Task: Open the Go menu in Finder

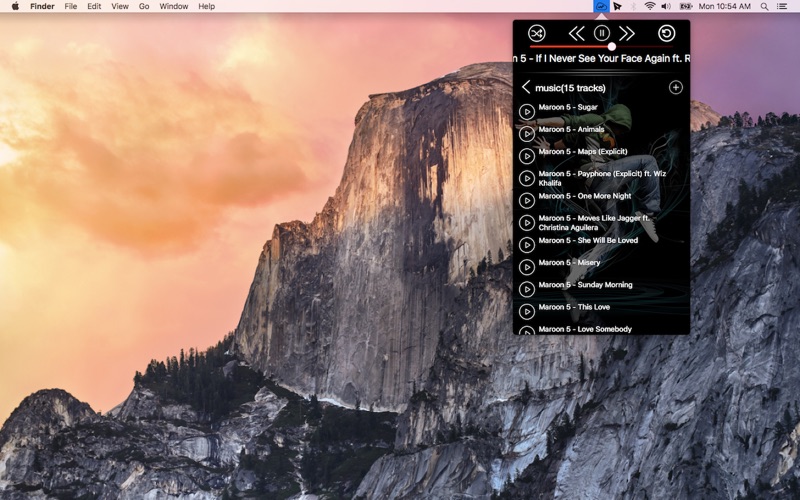Action: pyautogui.click(x=144, y=6)
